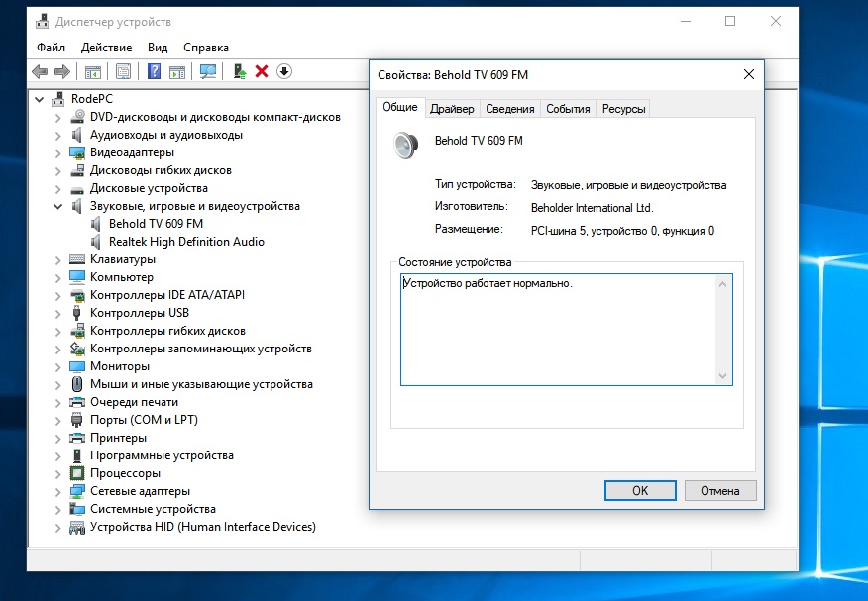This screenshot has height=601, width=868.
Task: Open Help via the blue question-mark icon
Action: click(x=154, y=71)
